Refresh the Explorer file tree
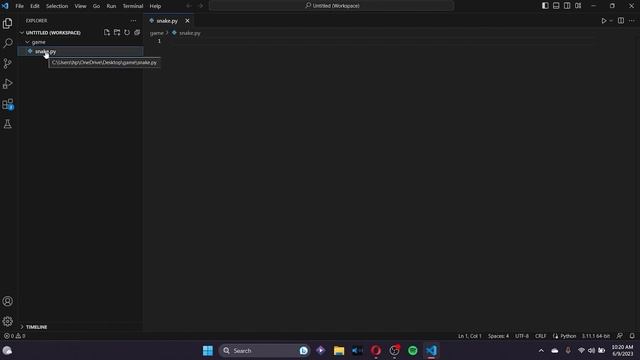Screen dimensions: 640x360 pyautogui.click(x=127, y=32)
